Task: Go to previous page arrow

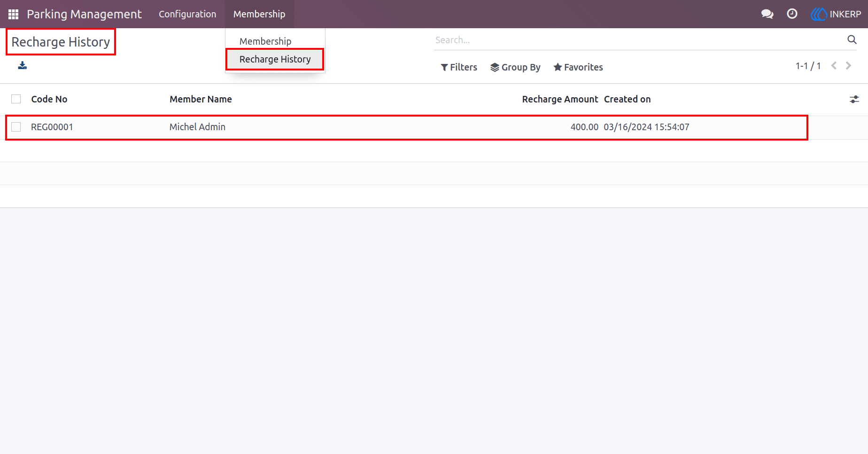Action: [x=834, y=66]
